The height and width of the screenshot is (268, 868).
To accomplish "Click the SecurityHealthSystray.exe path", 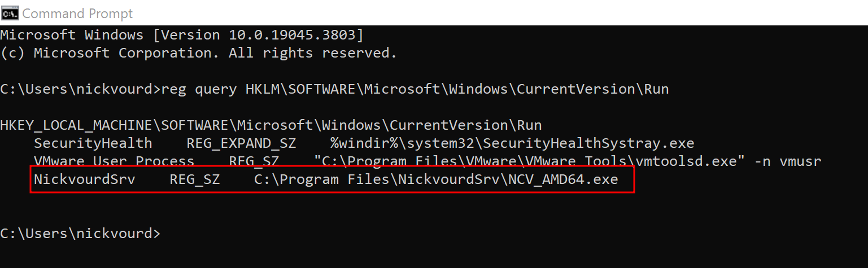I will [512, 143].
